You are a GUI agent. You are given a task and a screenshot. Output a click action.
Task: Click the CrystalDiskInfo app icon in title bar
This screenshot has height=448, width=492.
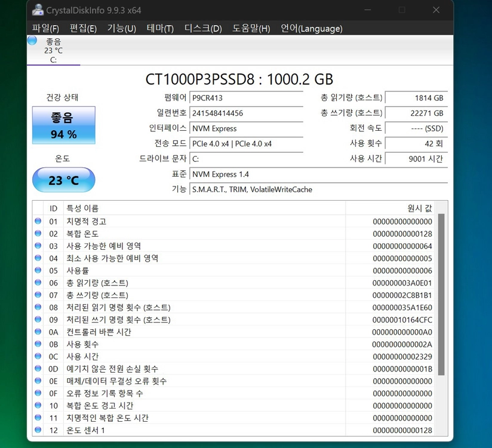[38, 10]
